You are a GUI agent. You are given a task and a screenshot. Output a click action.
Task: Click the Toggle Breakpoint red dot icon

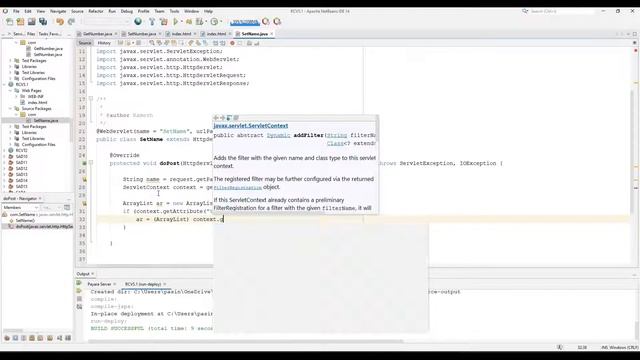tap(232, 43)
